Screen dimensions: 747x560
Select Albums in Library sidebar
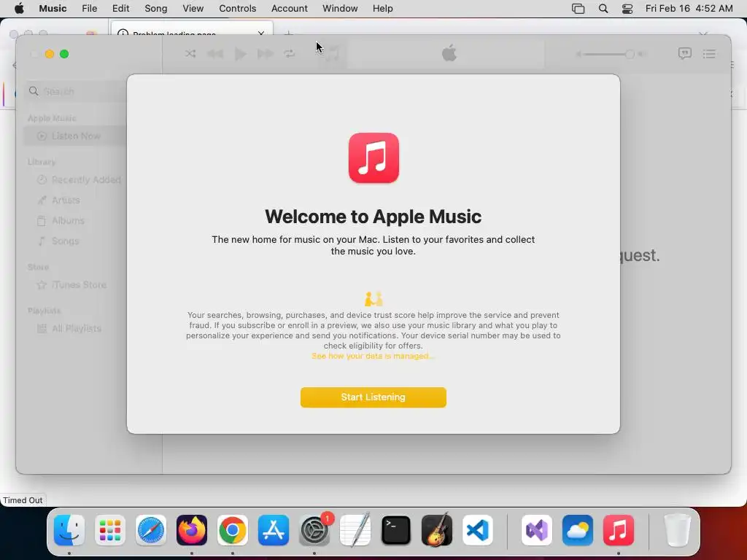pos(61,221)
